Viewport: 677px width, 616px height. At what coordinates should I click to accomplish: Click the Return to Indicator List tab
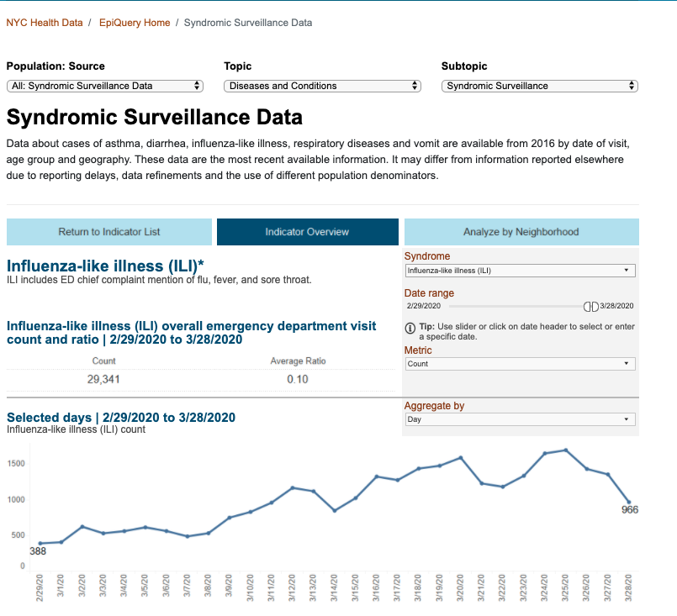click(x=109, y=232)
